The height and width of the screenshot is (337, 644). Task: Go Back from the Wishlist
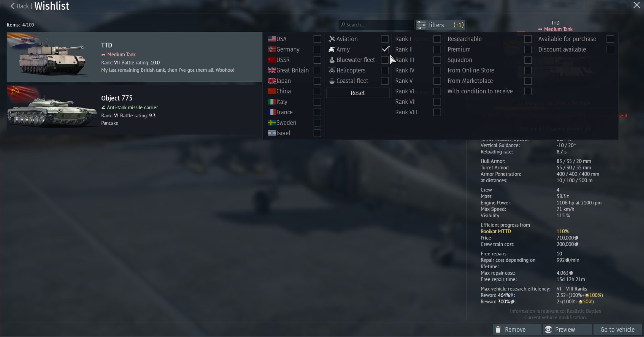tap(20, 6)
